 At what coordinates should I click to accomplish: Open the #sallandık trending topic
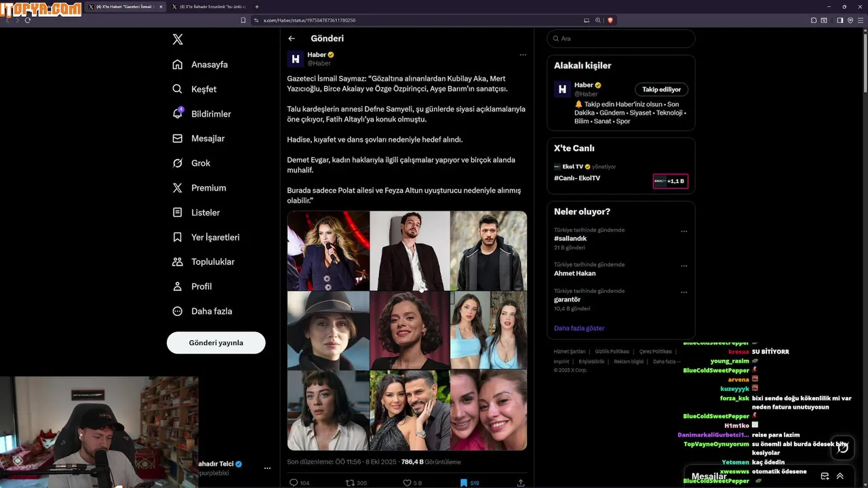click(x=570, y=239)
